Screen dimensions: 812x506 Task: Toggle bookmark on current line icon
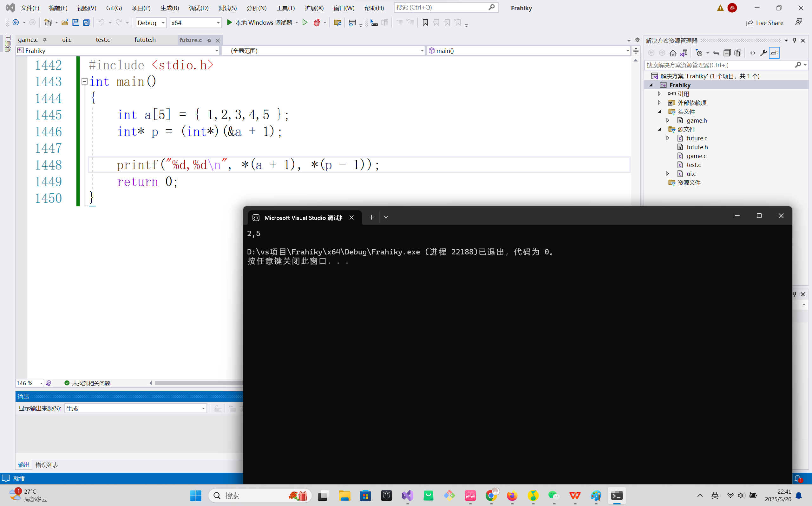coord(425,23)
